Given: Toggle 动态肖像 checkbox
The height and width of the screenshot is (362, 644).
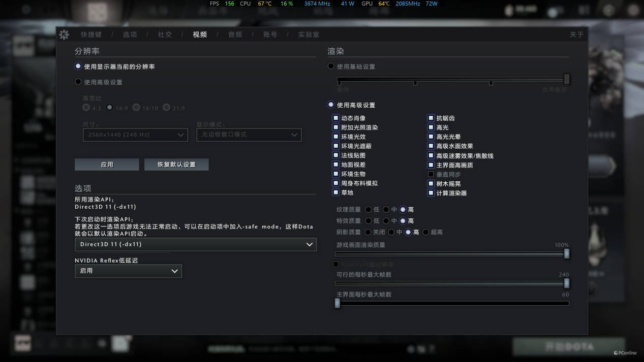Looking at the screenshot, I should pos(335,118).
